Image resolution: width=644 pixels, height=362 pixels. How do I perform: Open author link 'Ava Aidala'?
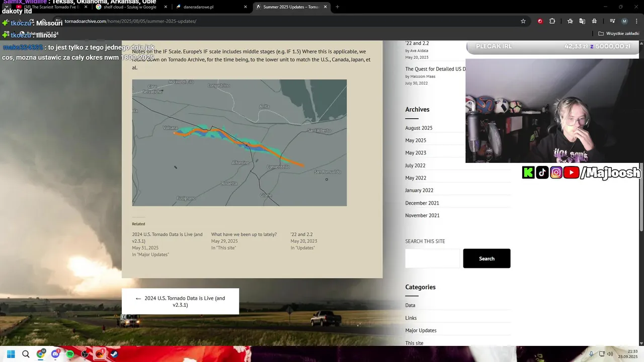point(419,51)
